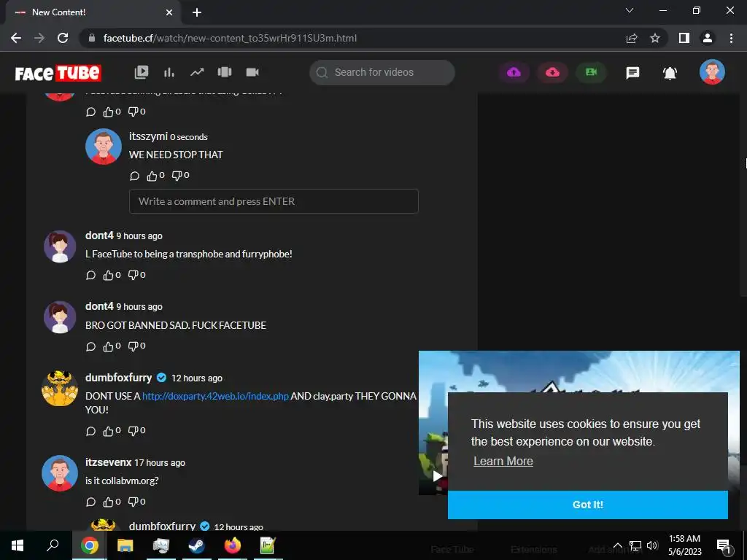Bookmark this page with the star
The height and width of the screenshot is (560, 747).
click(x=655, y=38)
